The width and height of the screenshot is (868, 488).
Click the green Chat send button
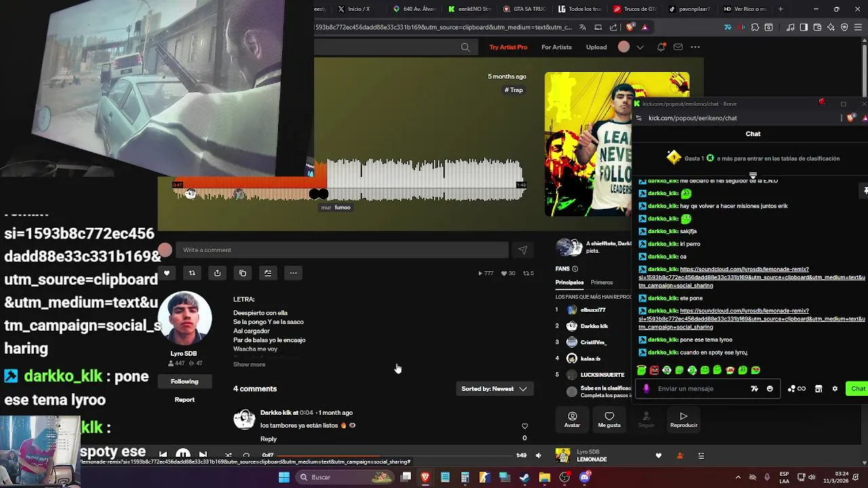click(858, 388)
